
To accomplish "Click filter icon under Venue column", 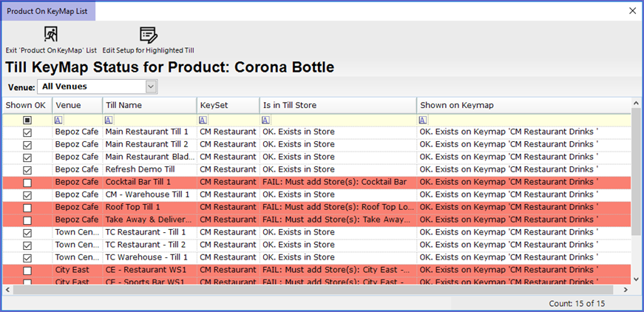I will 59,120.
